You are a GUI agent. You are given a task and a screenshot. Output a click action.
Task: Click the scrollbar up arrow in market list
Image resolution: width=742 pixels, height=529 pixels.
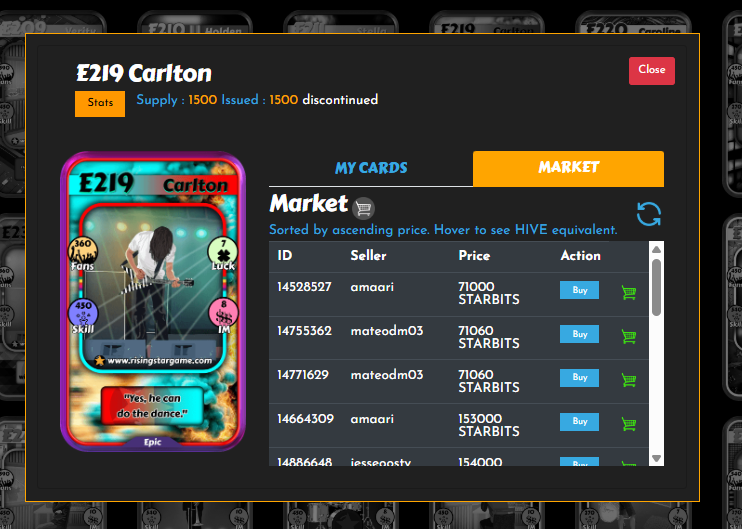[x=656, y=249]
